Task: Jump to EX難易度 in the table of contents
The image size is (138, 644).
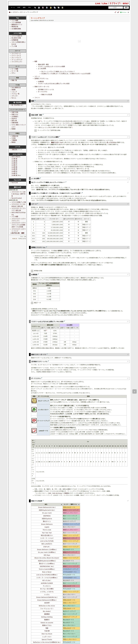Action: 41,81
